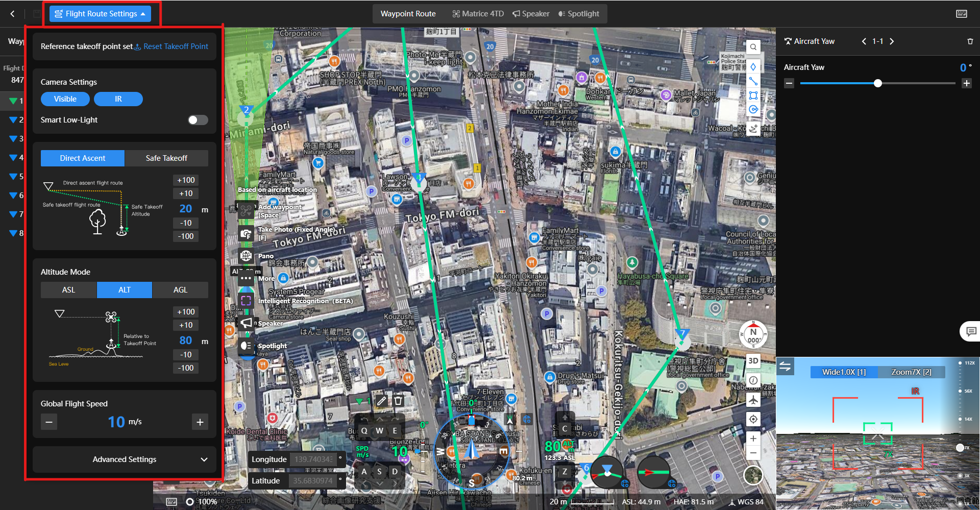Increase Aircraft Yaw with plus button
This screenshot has height=510, width=980.
coord(967,83)
